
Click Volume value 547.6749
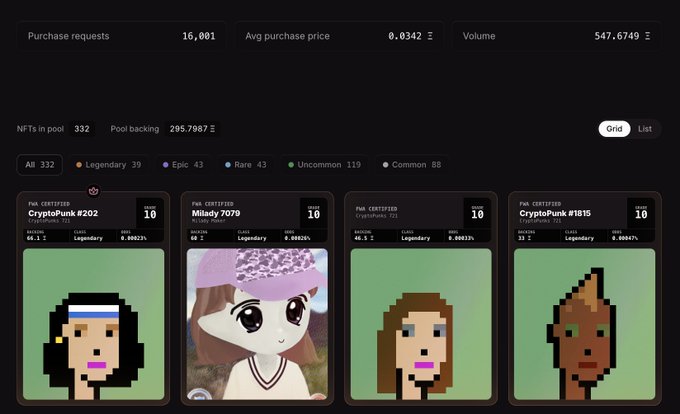coord(622,36)
